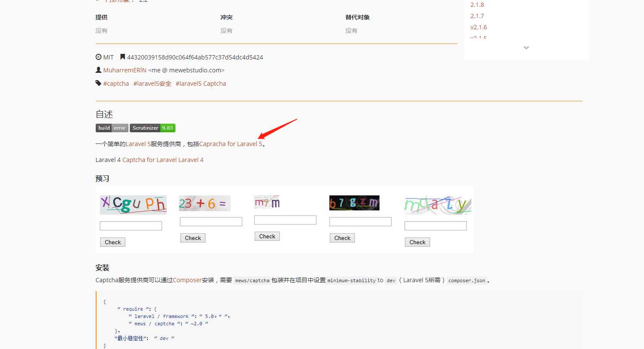The width and height of the screenshot is (644, 349).
Task: Click the 自述 heading
Action: point(104,114)
